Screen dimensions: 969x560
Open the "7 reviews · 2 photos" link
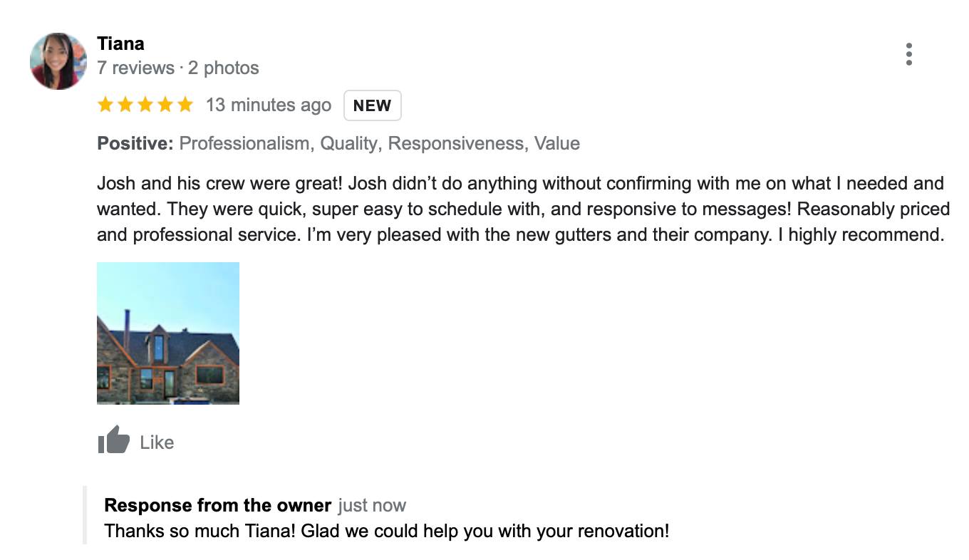tap(177, 68)
